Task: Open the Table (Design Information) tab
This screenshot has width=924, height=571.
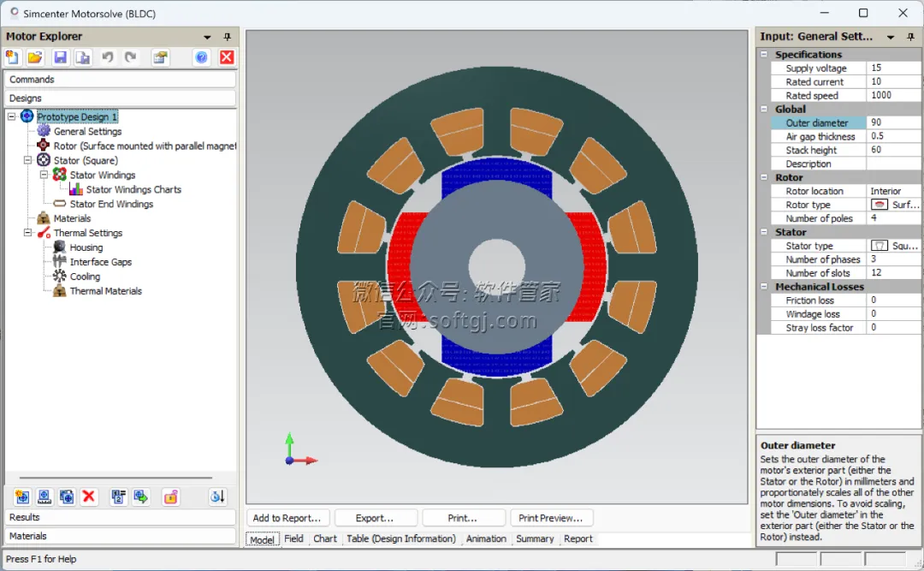Action: click(x=401, y=538)
